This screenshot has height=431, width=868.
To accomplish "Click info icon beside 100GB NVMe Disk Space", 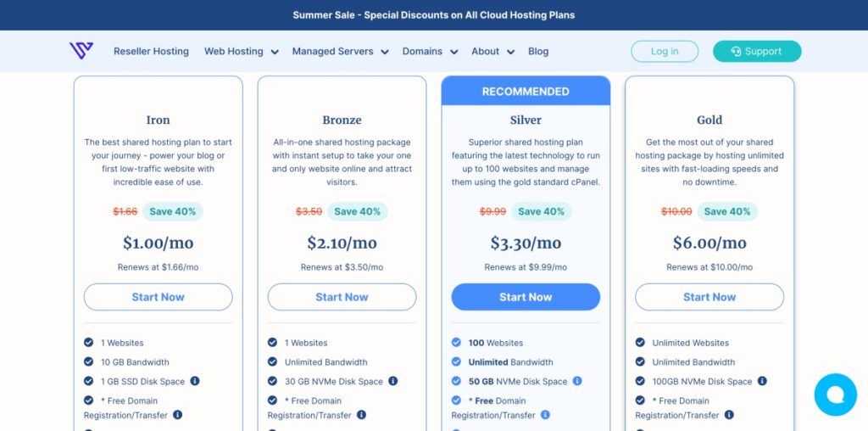I will pyautogui.click(x=762, y=381).
